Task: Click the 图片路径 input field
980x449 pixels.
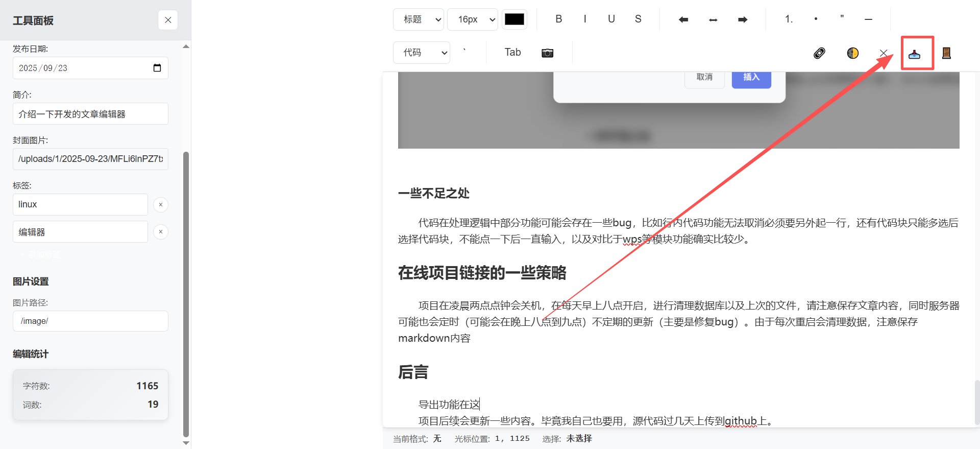Action: coord(90,321)
